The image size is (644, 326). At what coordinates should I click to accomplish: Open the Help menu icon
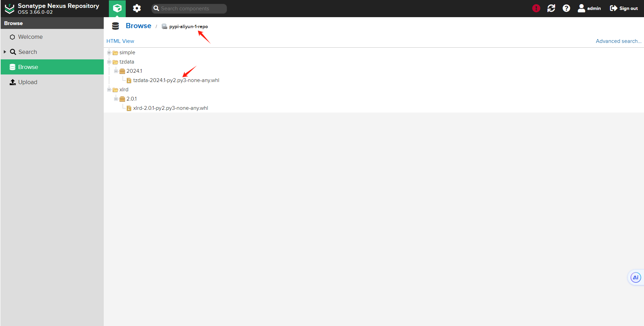[x=566, y=8]
